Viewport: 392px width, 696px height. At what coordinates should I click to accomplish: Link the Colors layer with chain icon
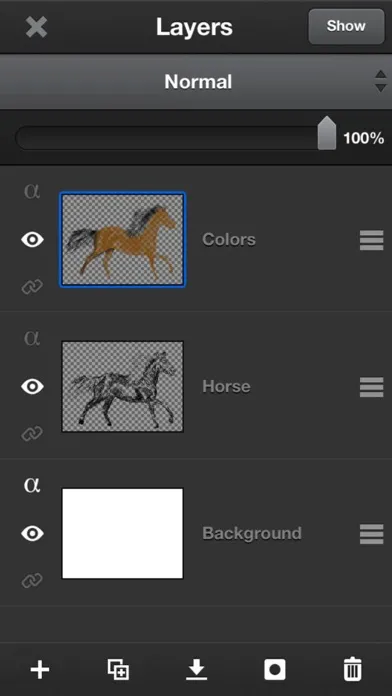[x=32, y=287]
